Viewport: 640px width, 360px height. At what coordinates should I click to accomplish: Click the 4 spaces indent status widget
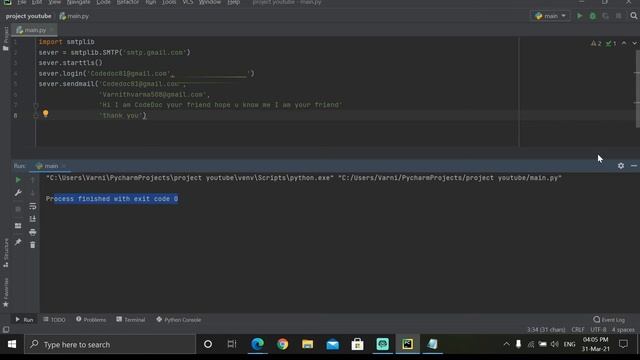click(623, 329)
